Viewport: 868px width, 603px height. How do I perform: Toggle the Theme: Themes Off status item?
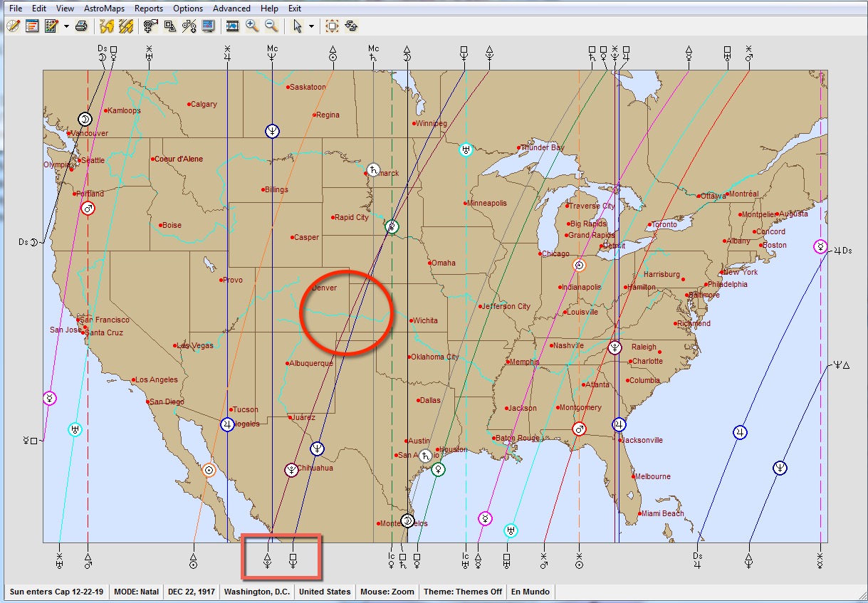pos(462,592)
